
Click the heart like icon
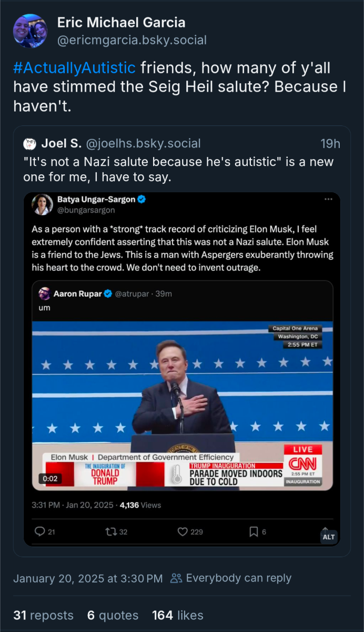[x=183, y=531]
